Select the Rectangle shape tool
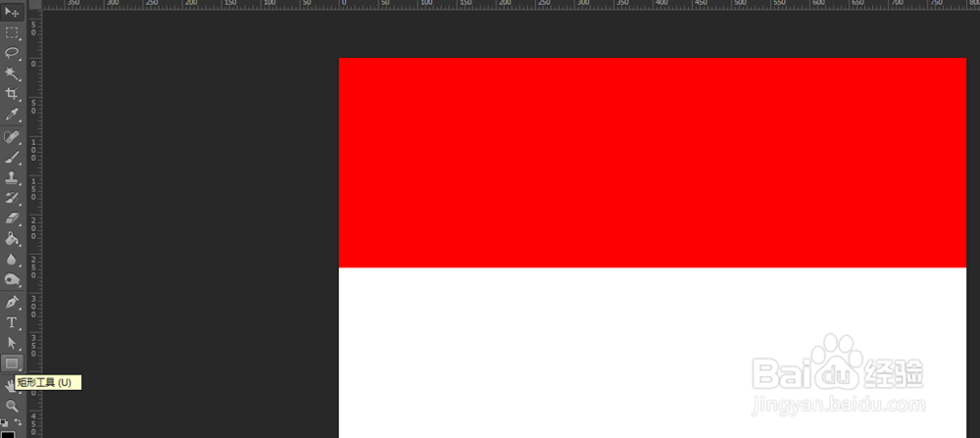 12,364
